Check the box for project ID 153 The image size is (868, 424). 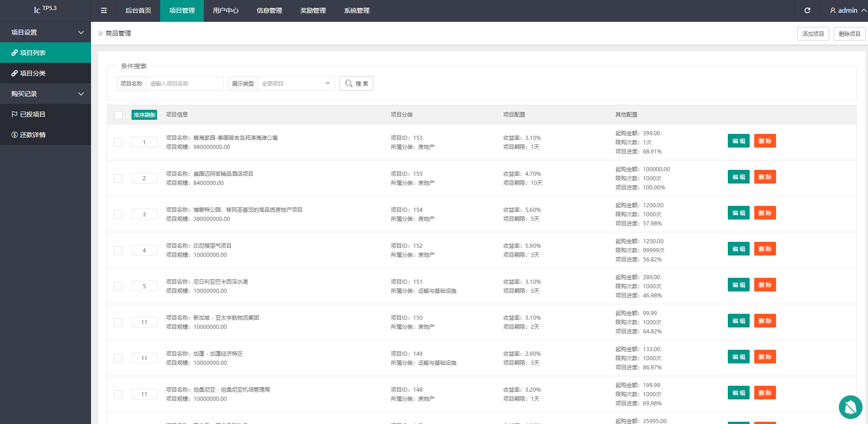118,143
